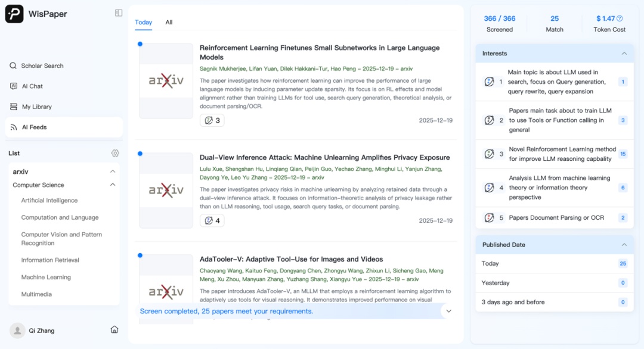Click arxiv thumbnail of Dual-View Inference Attack paper
The height and width of the screenshot is (349, 644).
pyautogui.click(x=166, y=191)
